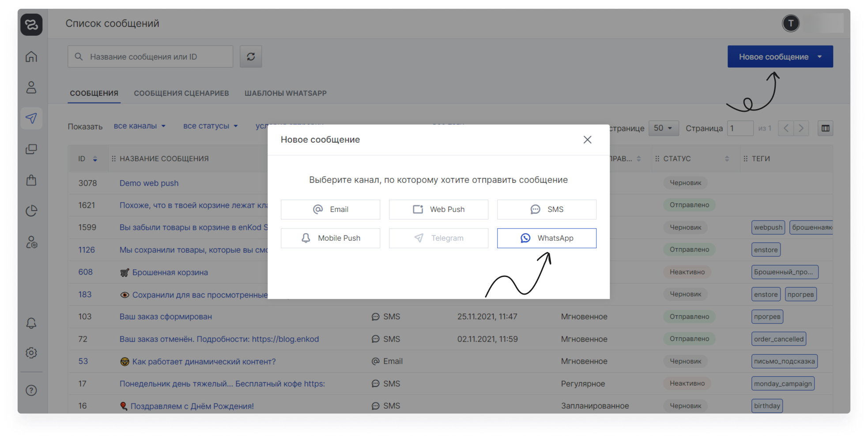Click ID 3078 cell
868x440 pixels.
click(87, 183)
